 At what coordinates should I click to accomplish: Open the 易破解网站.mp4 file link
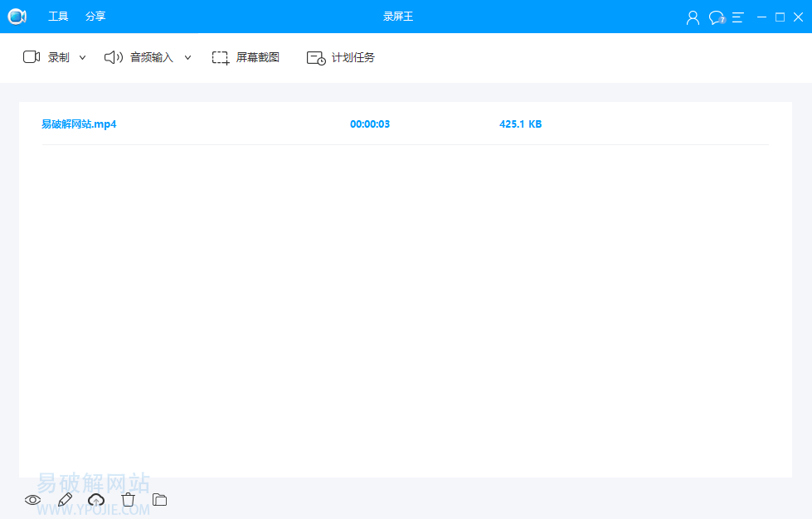click(x=79, y=124)
